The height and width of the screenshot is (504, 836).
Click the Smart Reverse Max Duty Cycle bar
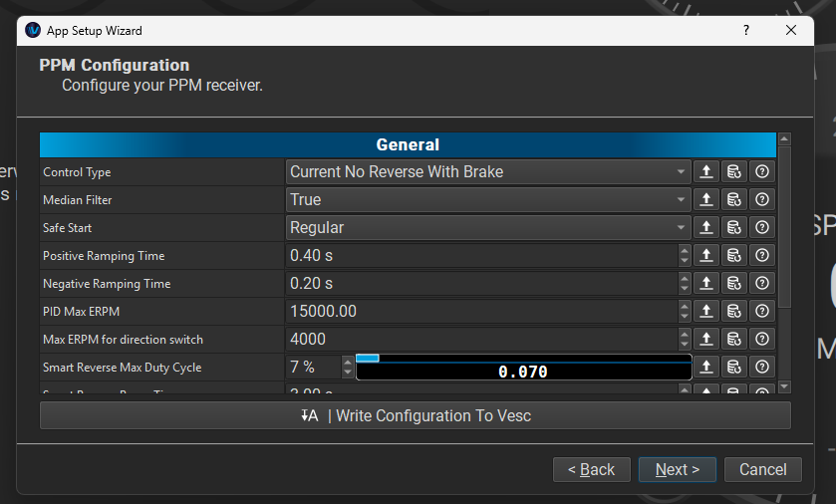pos(523,368)
